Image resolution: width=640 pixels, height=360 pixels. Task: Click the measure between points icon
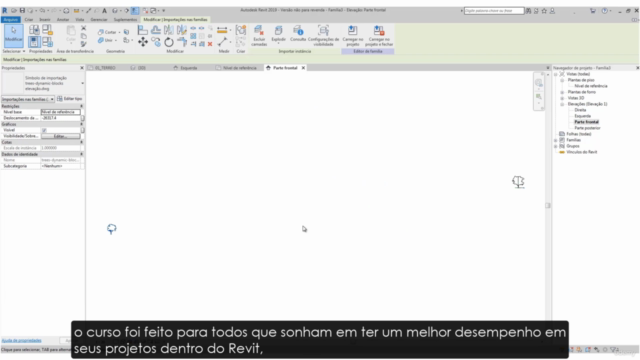coord(222,42)
